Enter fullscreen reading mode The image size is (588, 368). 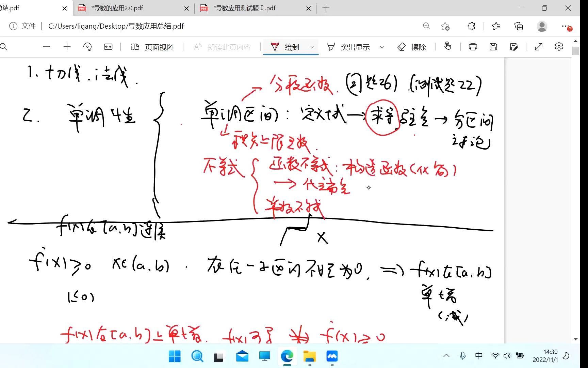[x=538, y=47]
